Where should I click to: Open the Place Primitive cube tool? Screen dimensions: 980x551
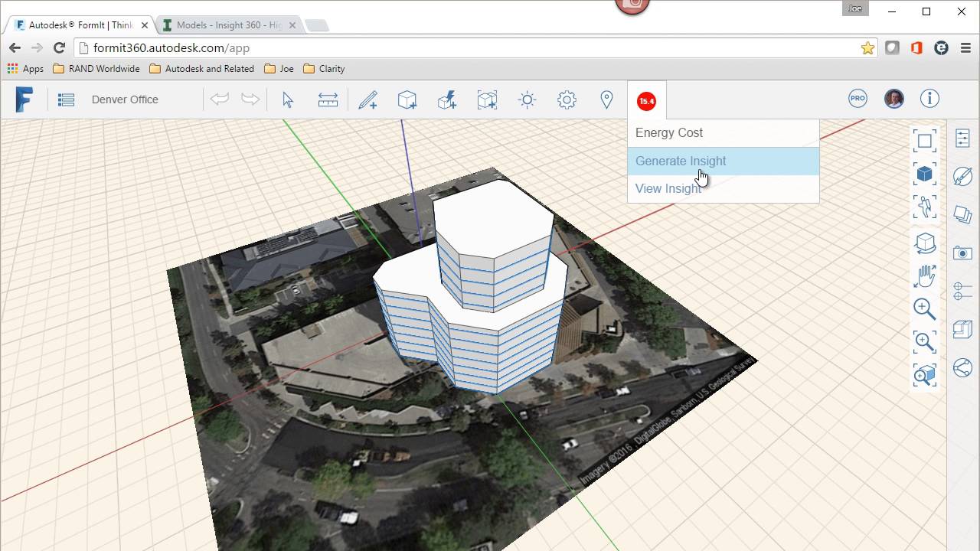[x=407, y=99]
